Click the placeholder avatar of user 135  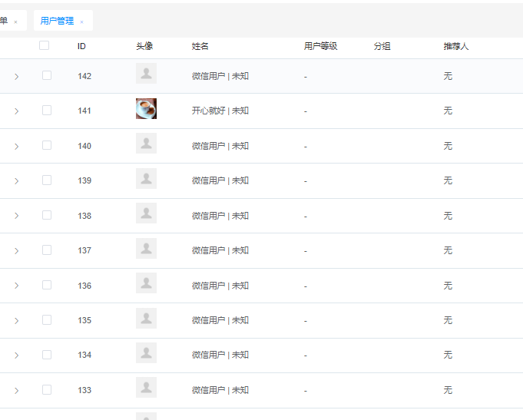tap(146, 319)
